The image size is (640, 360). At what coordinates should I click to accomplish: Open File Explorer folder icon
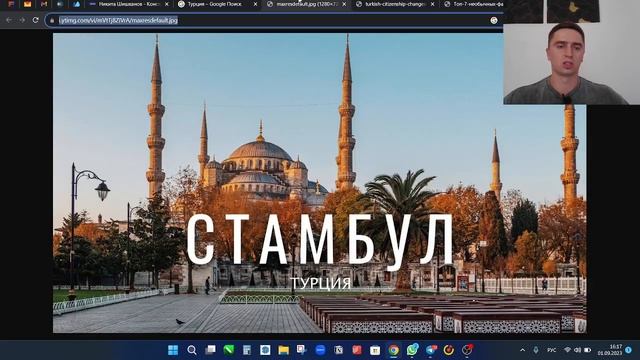pyautogui.click(x=284, y=350)
